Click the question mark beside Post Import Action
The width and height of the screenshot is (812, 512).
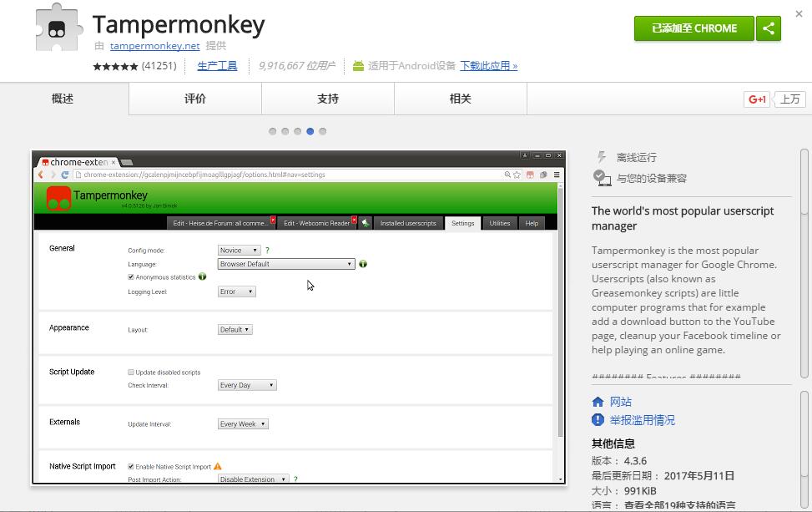[295, 479]
